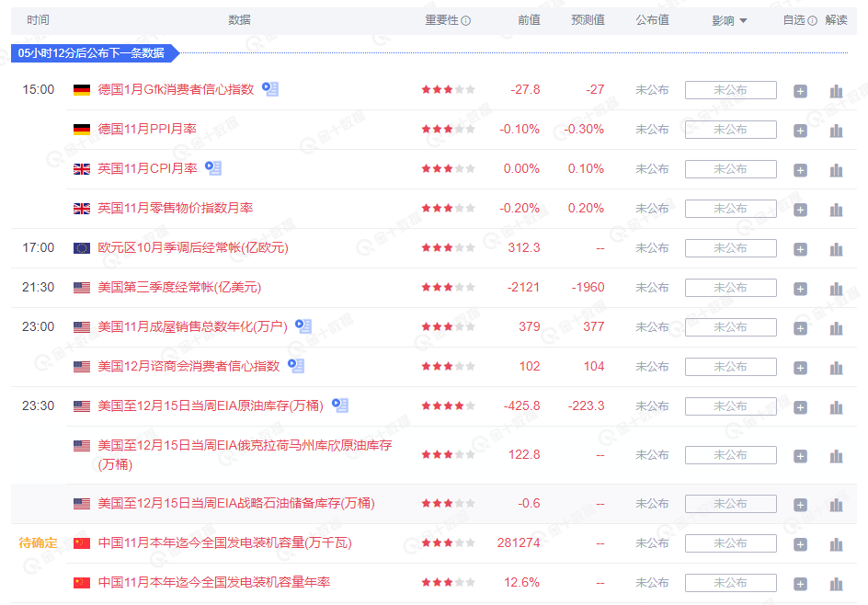Image resolution: width=868 pixels, height=605 pixels.
Task: Switch to the 自选 tab
Action: 794,20
